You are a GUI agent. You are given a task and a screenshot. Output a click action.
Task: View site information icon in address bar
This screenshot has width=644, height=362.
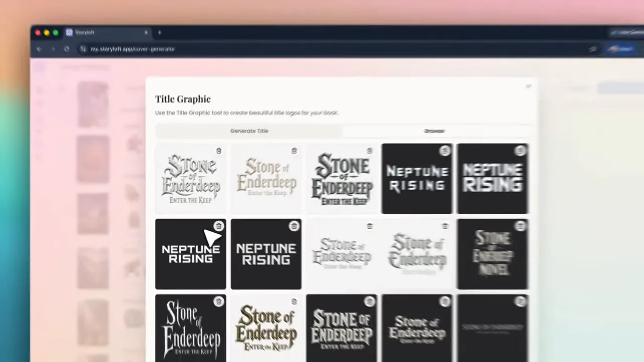(x=83, y=49)
